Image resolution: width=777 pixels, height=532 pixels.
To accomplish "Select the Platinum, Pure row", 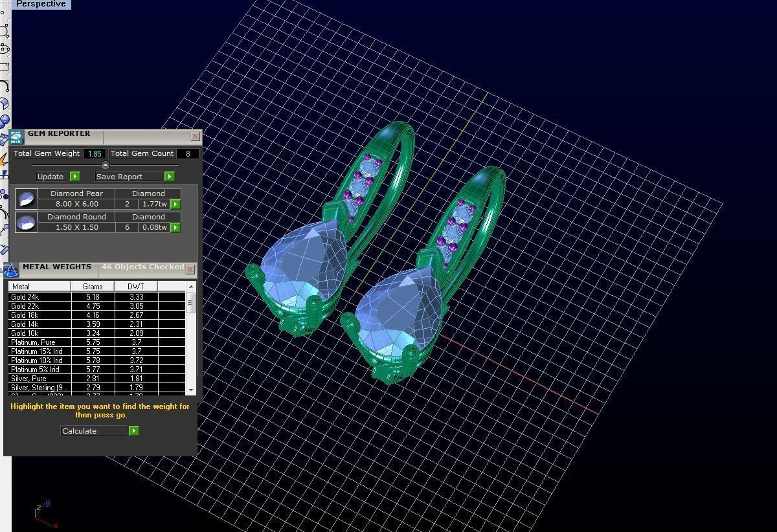I will click(x=97, y=342).
